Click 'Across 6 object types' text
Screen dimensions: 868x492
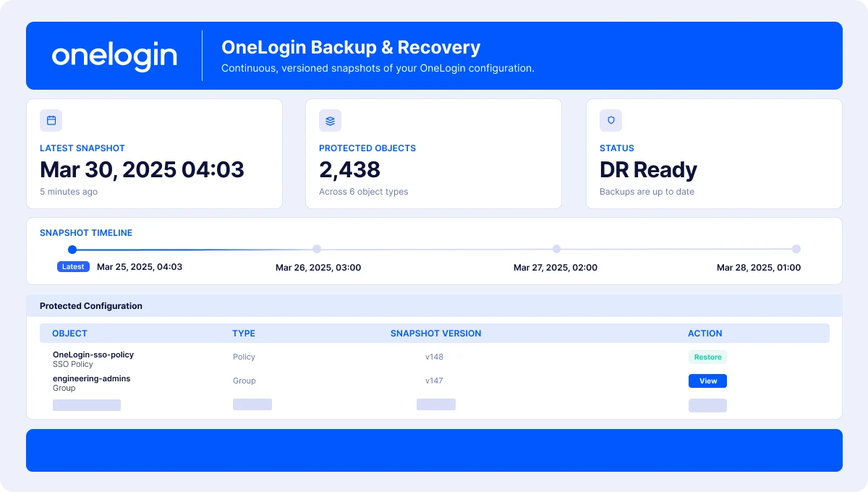tap(364, 192)
